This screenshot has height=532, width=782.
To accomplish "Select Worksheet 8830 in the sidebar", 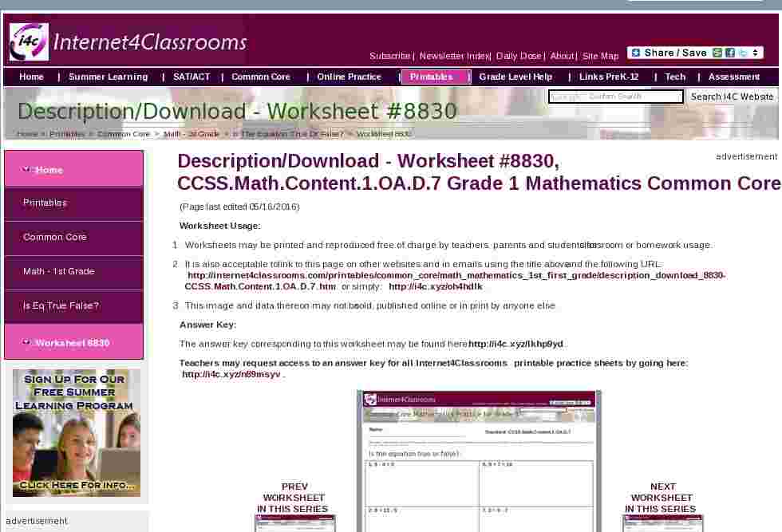I will (x=73, y=342).
